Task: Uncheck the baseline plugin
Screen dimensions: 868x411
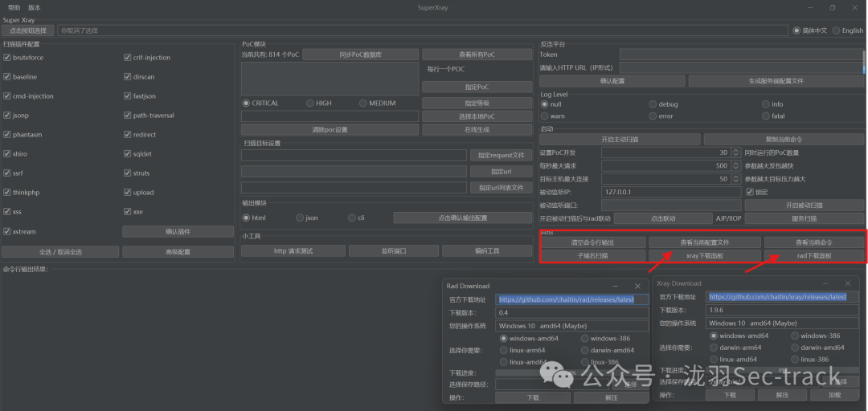Action: coord(7,77)
